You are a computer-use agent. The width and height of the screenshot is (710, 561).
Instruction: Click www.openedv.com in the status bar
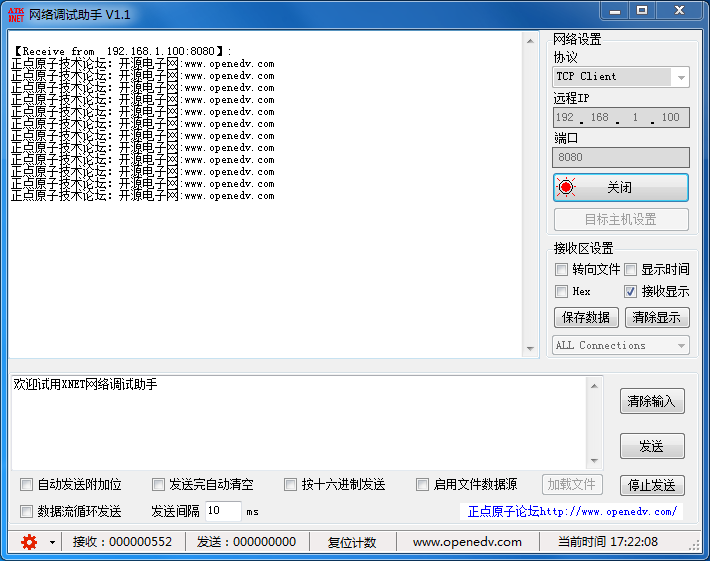(467, 542)
